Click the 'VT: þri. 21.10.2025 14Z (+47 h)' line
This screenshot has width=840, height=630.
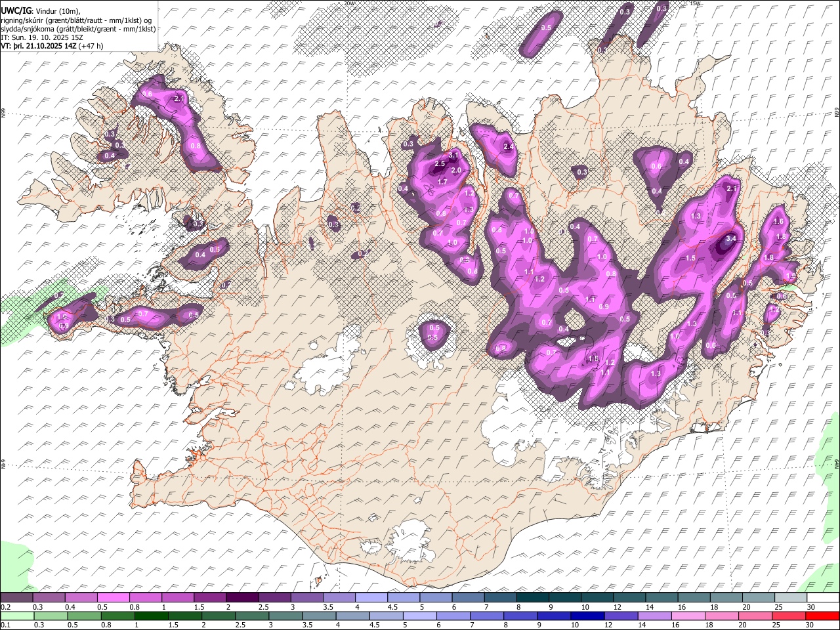(52, 46)
